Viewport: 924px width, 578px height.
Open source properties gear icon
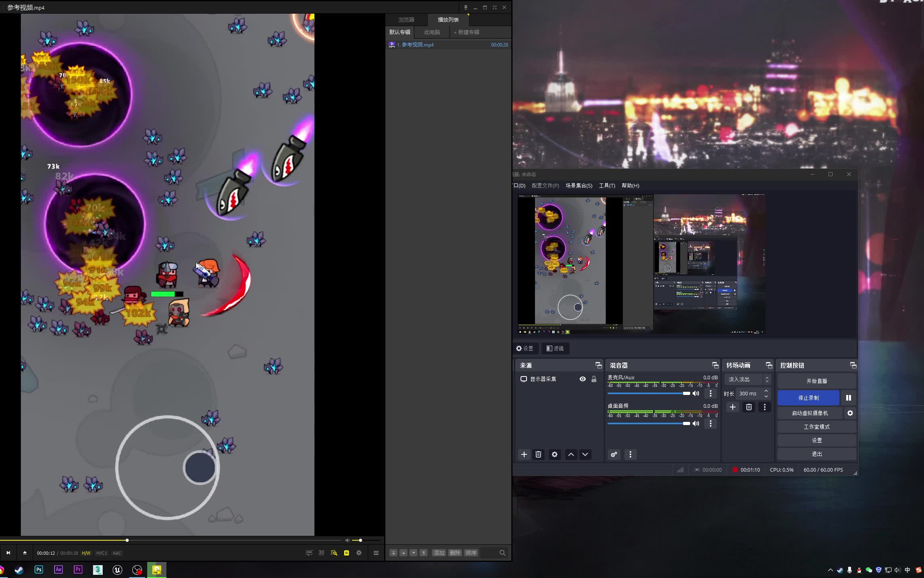(554, 454)
